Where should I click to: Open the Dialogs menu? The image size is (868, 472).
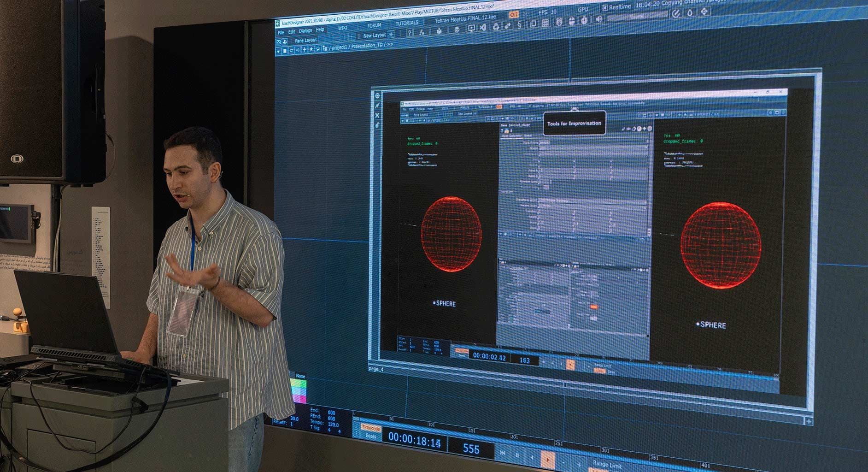pos(305,31)
